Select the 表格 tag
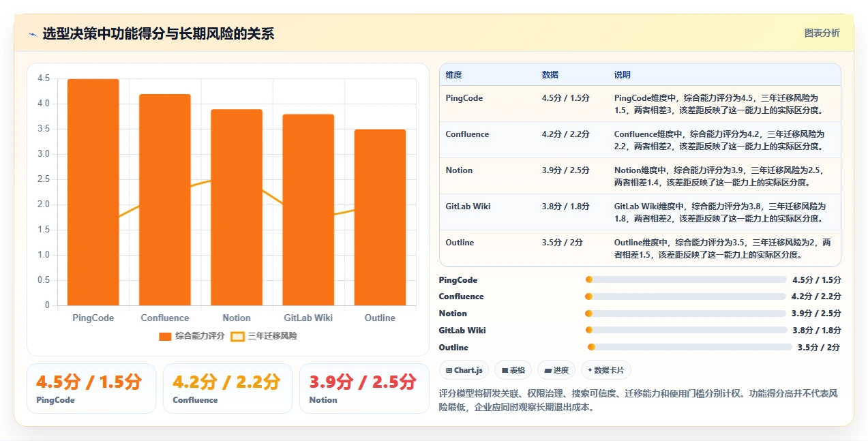The width and height of the screenshot is (868, 441). (x=513, y=370)
